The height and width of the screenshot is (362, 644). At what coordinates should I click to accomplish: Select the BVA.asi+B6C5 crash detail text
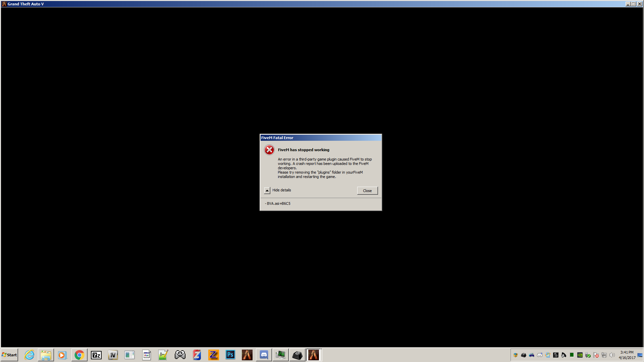coord(278,203)
